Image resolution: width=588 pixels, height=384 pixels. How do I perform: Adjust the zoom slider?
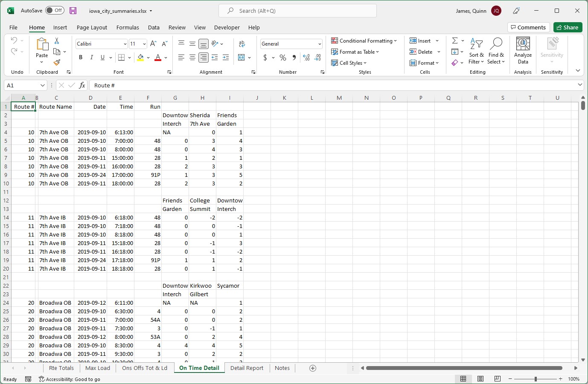[x=536, y=378]
